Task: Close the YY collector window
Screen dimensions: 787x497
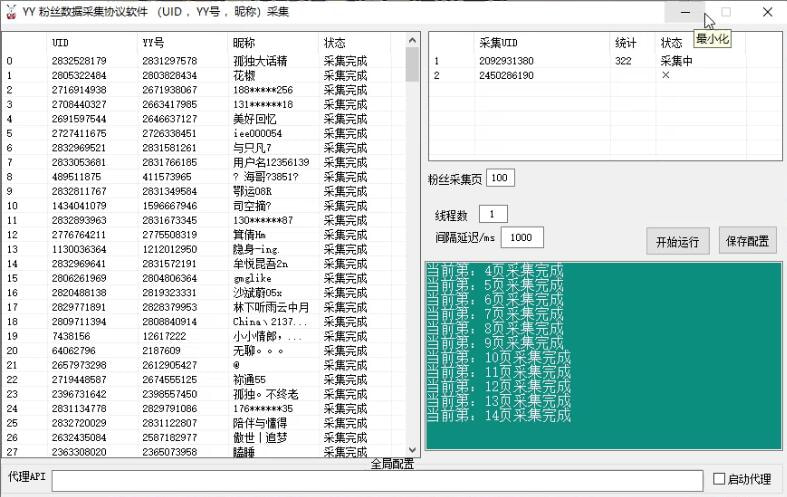Action: pos(767,12)
